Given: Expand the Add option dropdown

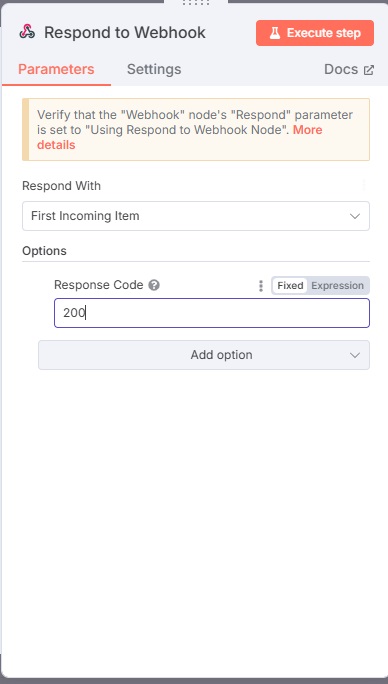Looking at the screenshot, I should (204, 355).
